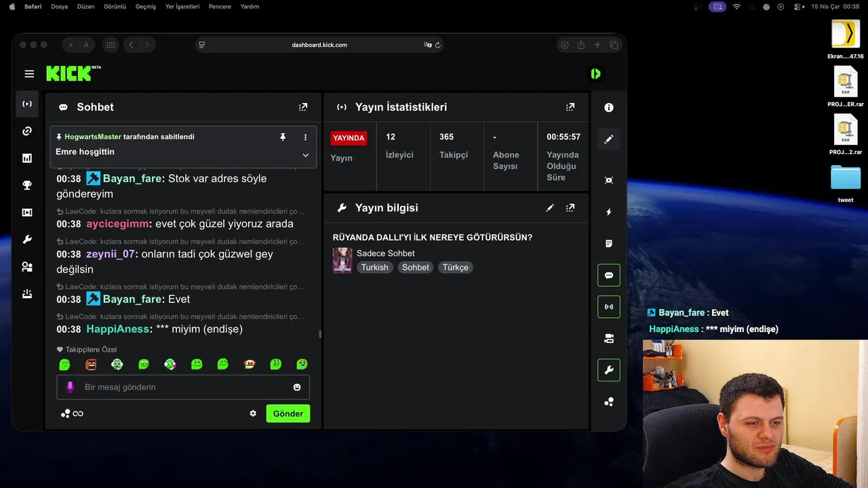This screenshot has width=868, height=488.
Task: Open the pinned message three-dot options
Action: (x=305, y=137)
